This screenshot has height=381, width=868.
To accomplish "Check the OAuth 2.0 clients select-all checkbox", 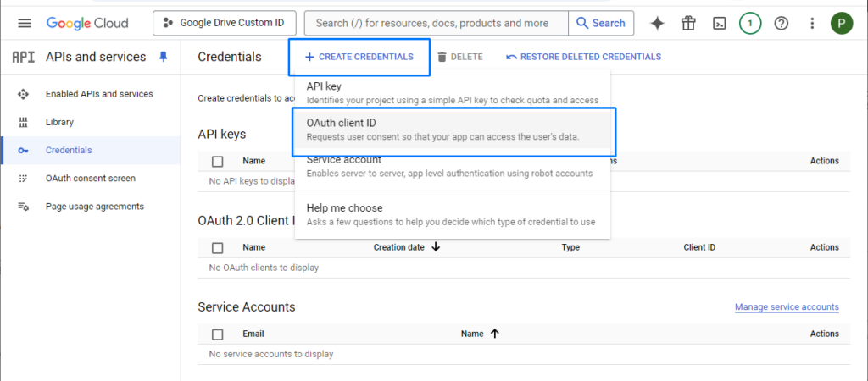I will click(218, 248).
